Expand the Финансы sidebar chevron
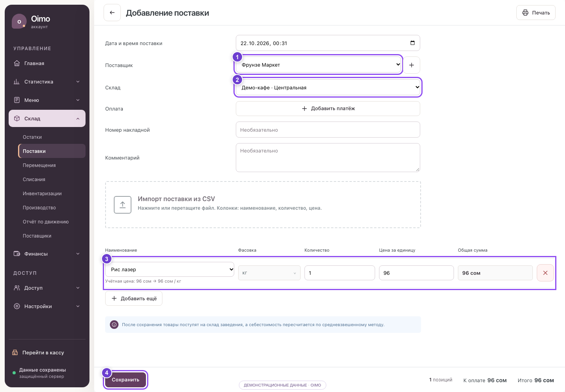Viewport: 565px width, 392px height. (x=78, y=254)
